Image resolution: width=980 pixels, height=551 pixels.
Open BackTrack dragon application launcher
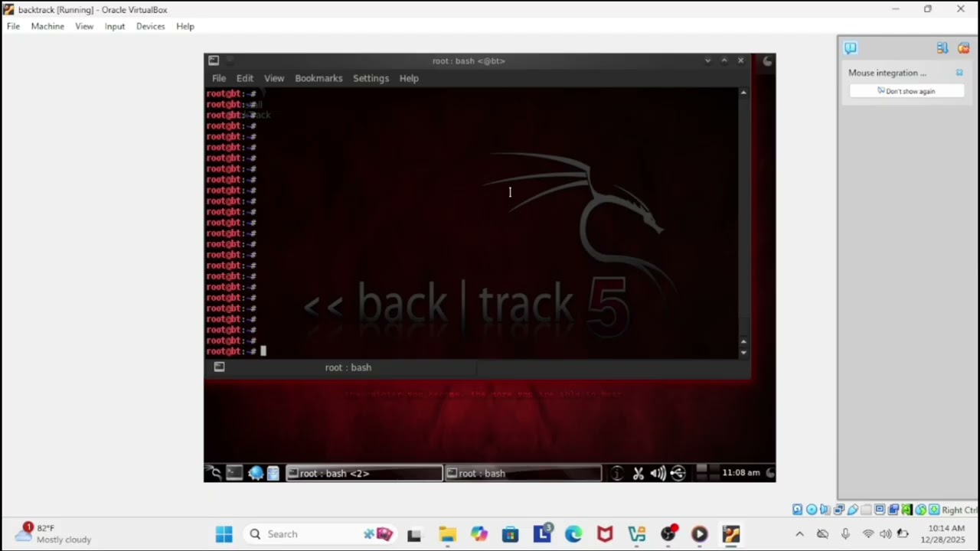click(x=214, y=473)
